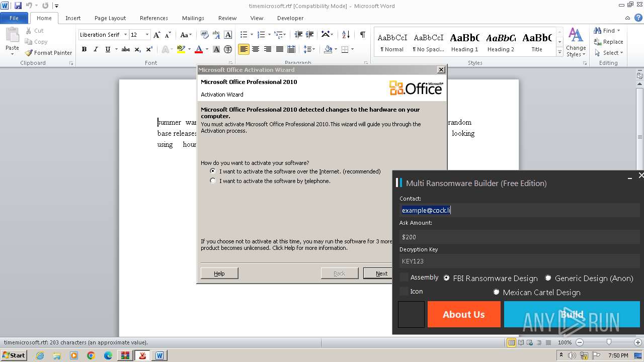Enable the Assembly checkbox
Viewport: 644px width, 362px height.
coord(404,277)
